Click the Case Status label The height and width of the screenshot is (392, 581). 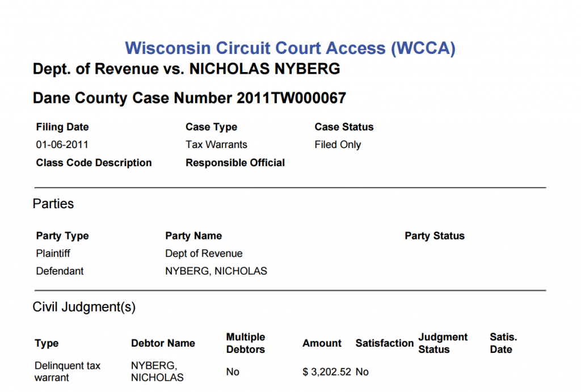344,127
